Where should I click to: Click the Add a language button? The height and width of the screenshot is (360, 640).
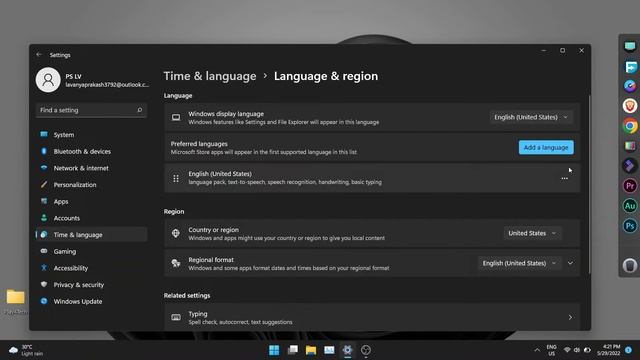pos(546,147)
